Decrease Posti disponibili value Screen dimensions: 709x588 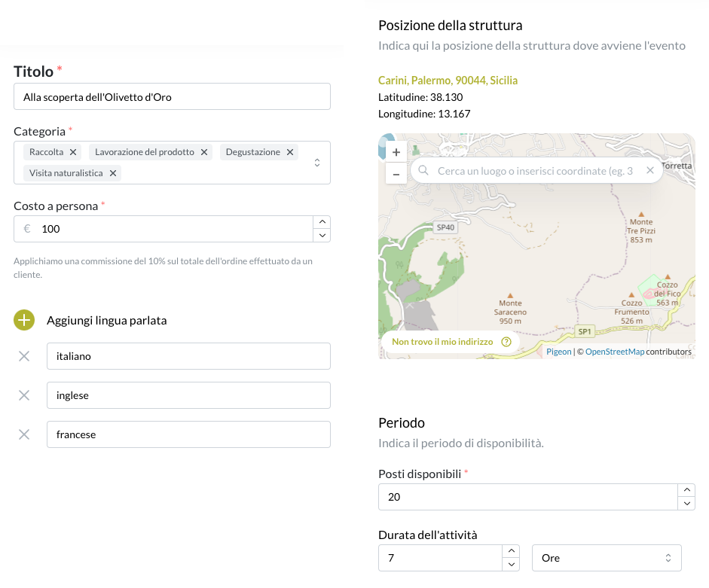click(x=686, y=504)
